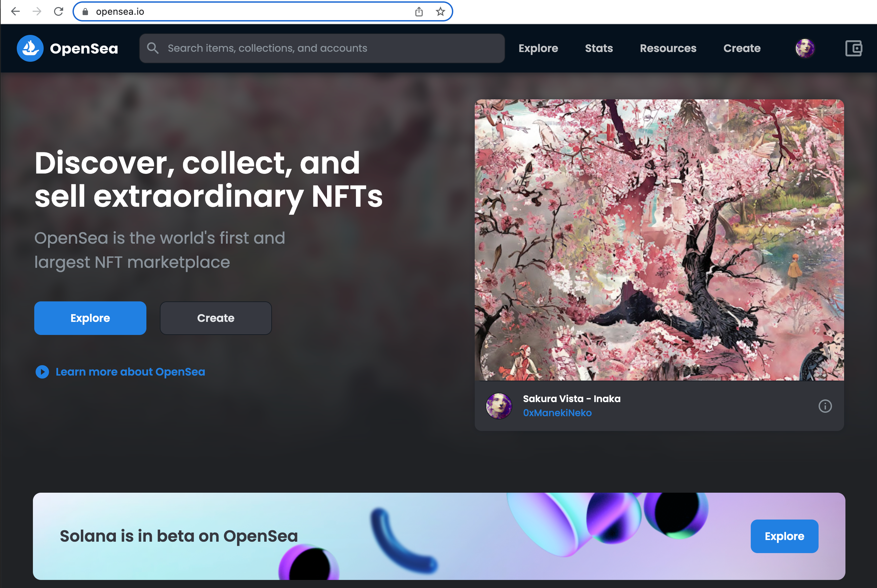Click the play icon beside Learn more
This screenshot has width=877, height=588.
tap(42, 372)
